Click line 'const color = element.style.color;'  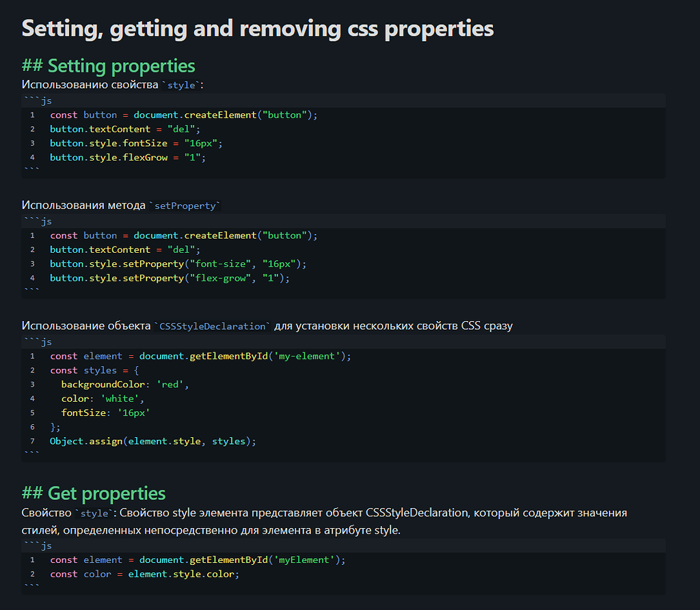coord(145,574)
